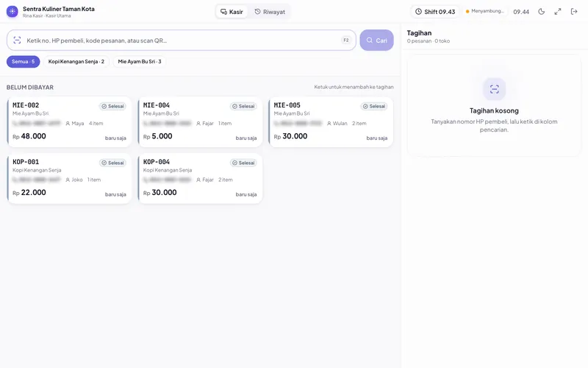Click the 'Ketuk untuk menambah ke tagihan' hint

point(354,87)
